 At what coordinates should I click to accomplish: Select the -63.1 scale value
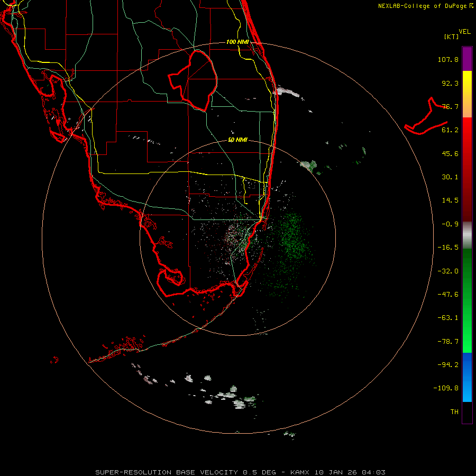pos(448,318)
